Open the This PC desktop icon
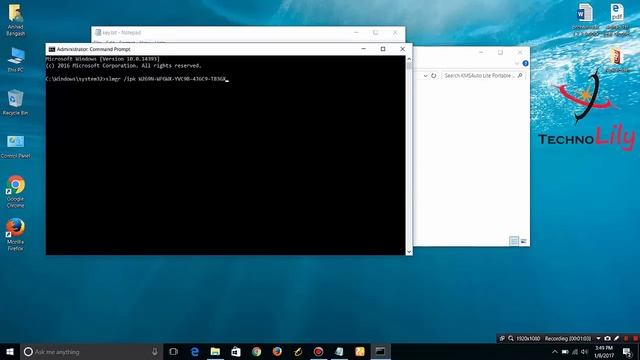 tap(16, 60)
